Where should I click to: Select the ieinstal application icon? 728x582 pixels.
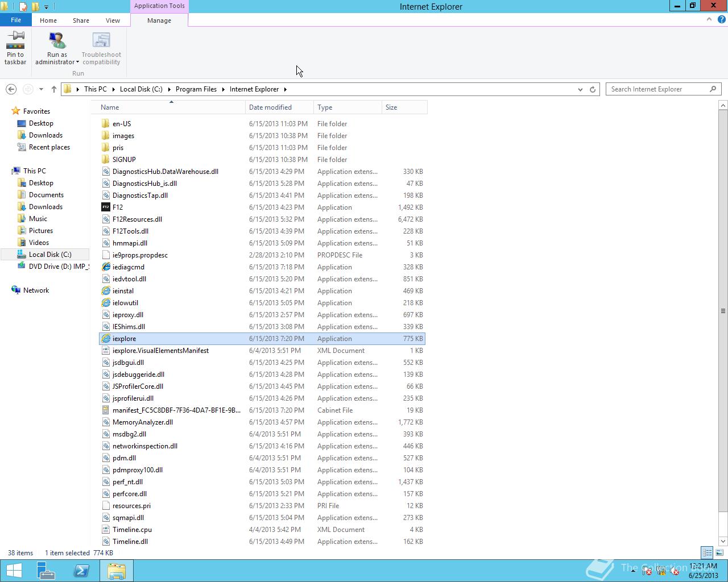pos(106,291)
